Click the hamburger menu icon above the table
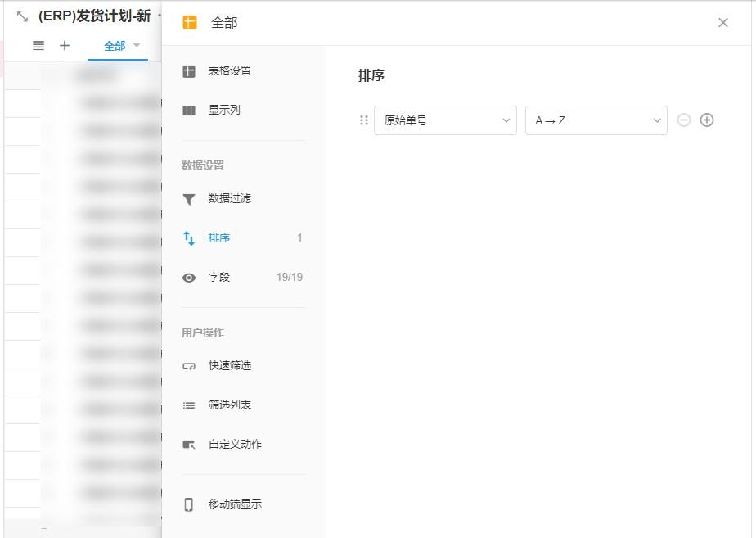 tap(38, 46)
